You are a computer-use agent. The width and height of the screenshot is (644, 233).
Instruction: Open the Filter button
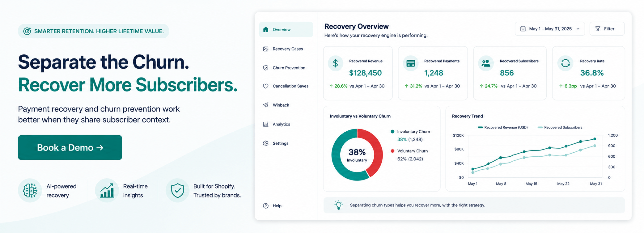[x=607, y=29]
